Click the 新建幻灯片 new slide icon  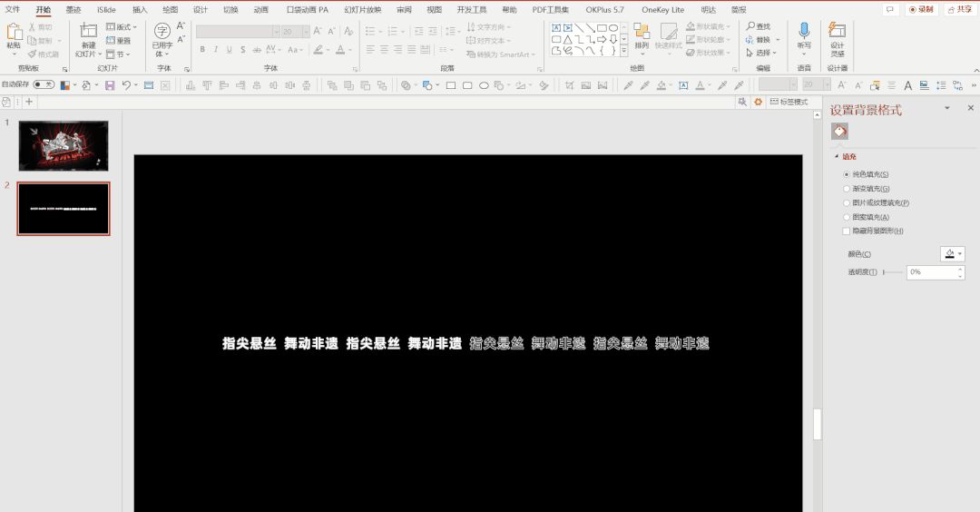(88, 31)
